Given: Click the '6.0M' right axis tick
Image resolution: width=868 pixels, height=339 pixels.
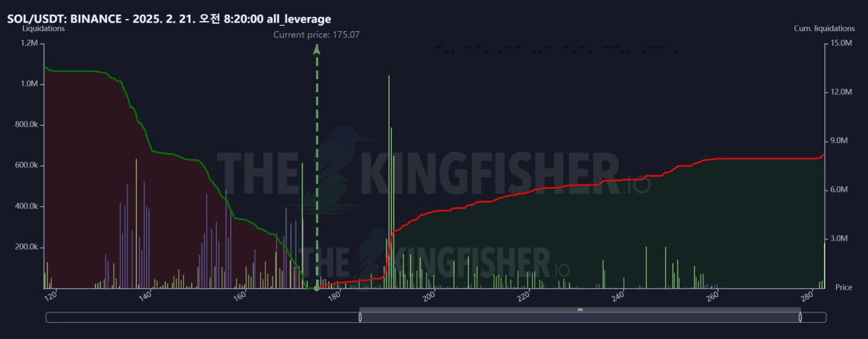Looking at the screenshot, I should 840,190.
